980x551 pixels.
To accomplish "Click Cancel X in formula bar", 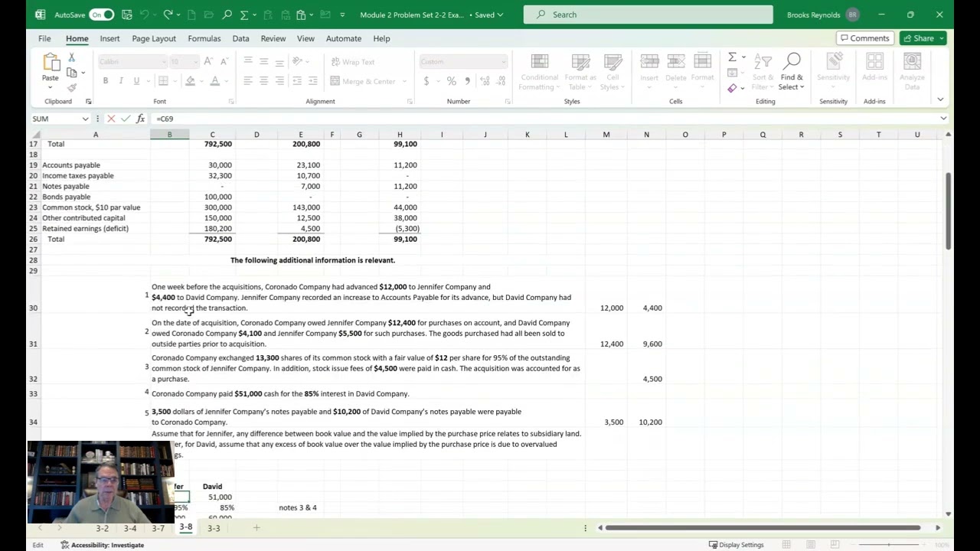I will pos(111,119).
